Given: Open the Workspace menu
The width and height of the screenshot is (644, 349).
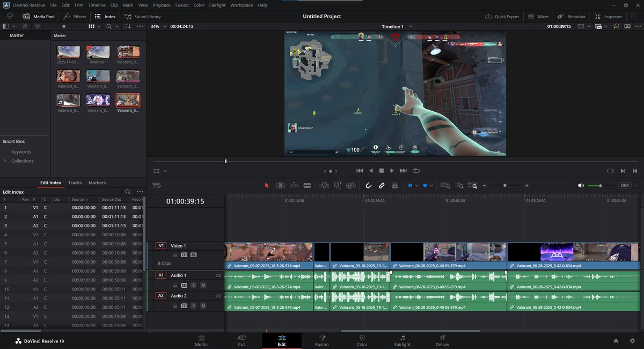Looking at the screenshot, I should 241,5.
